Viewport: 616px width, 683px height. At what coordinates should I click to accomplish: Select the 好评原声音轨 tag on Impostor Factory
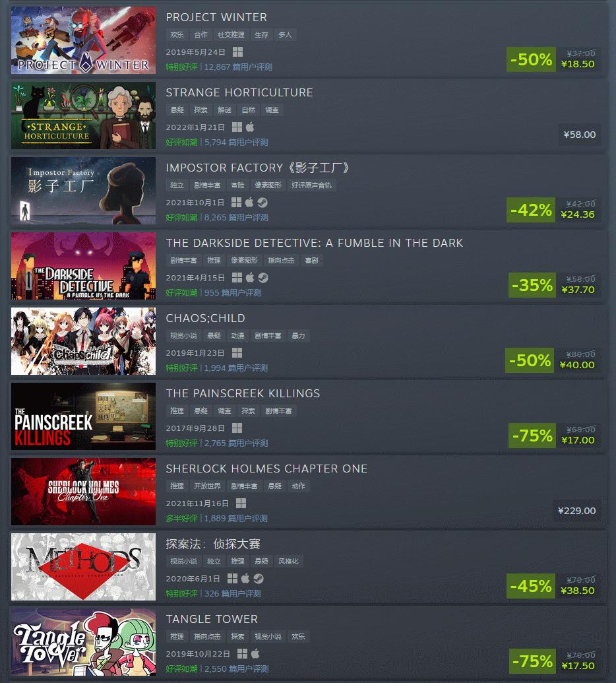(311, 185)
